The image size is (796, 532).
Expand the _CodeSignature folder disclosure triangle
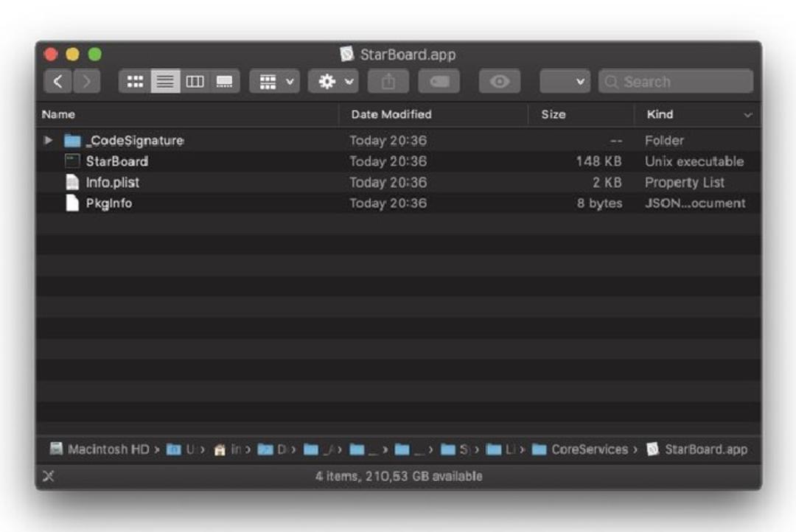coord(48,140)
